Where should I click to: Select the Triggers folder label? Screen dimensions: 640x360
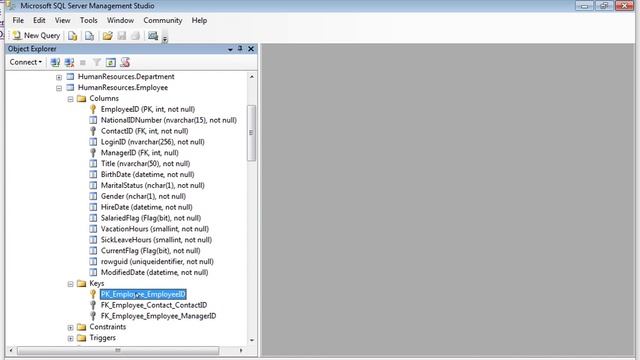[x=102, y=338]
